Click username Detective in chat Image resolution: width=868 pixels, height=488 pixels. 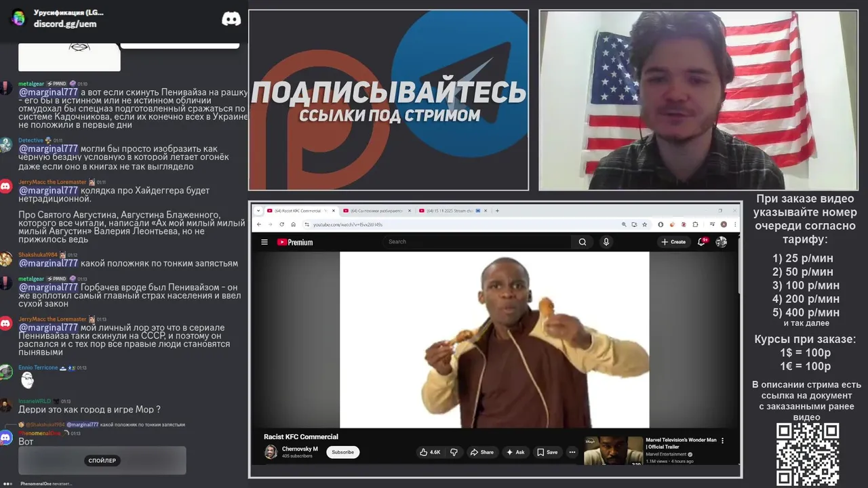(x=31, y=140)
